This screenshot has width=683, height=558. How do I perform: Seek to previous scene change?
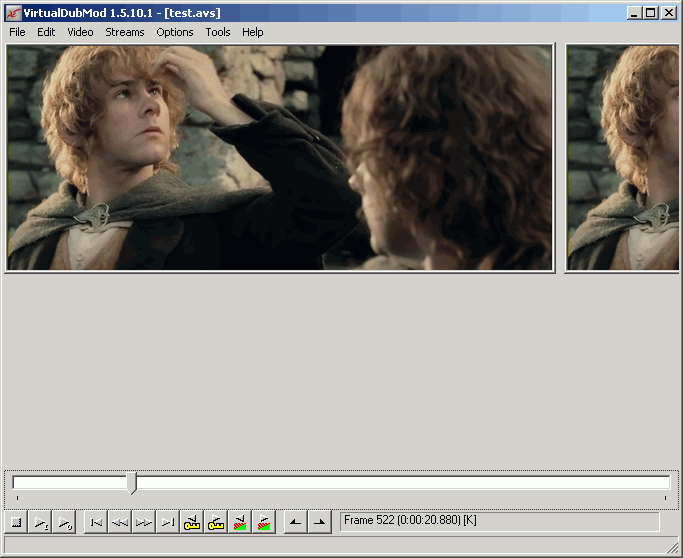[240, 522]
